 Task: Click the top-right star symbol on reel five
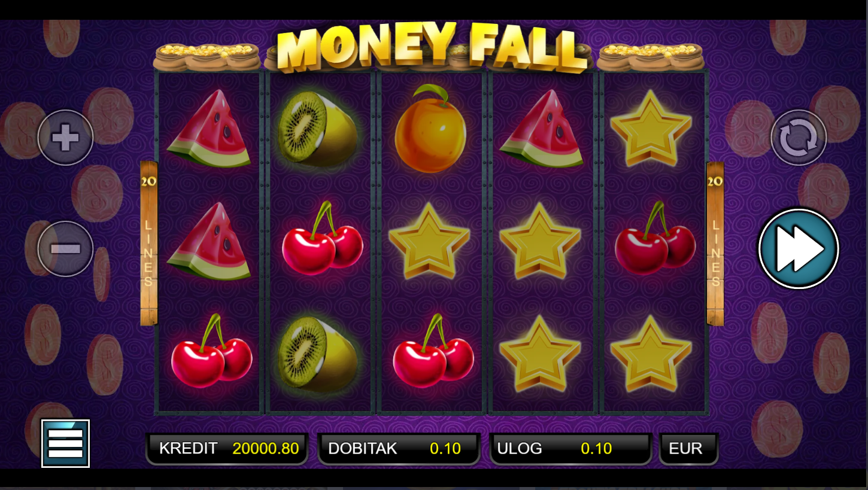[651, 128]
